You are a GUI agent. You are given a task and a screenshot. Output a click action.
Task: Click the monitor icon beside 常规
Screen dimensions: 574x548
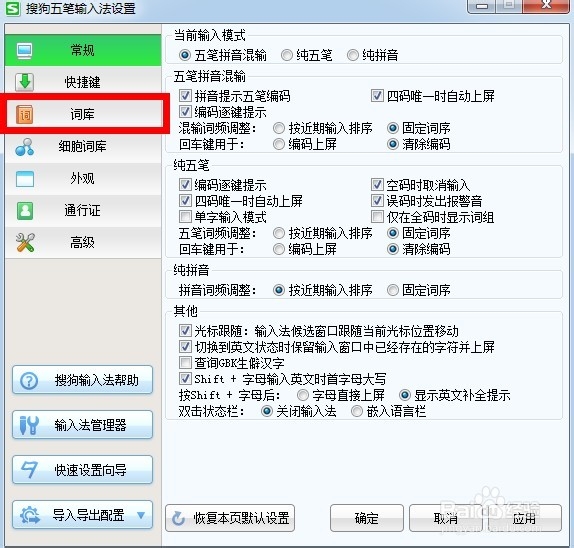pyautogui.click(x=25, y=51)
